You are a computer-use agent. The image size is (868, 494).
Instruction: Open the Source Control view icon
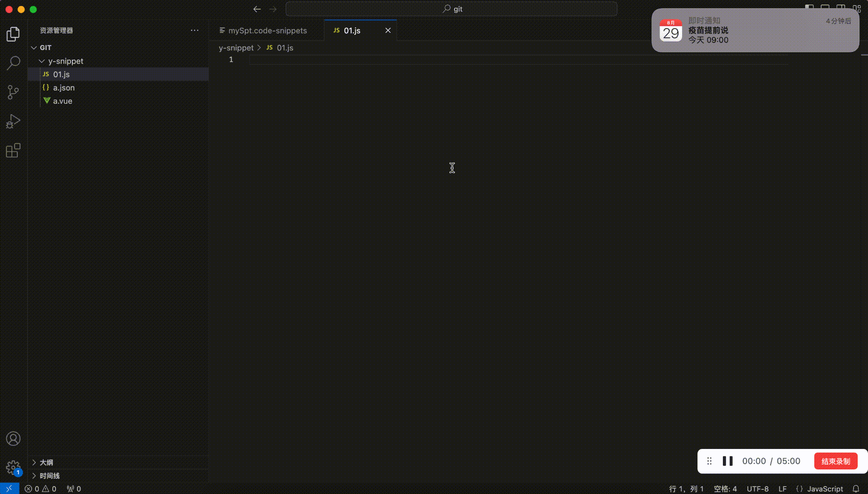(13, 92)
